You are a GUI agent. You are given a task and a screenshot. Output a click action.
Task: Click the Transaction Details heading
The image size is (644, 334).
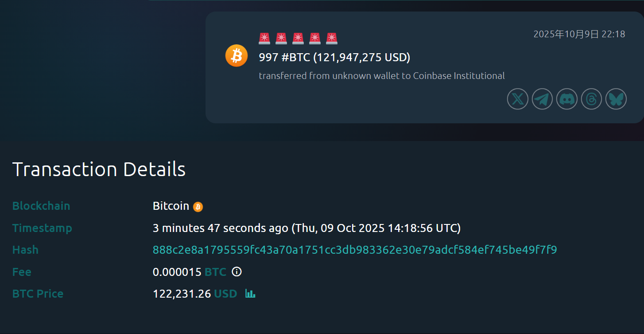(99, 169)
